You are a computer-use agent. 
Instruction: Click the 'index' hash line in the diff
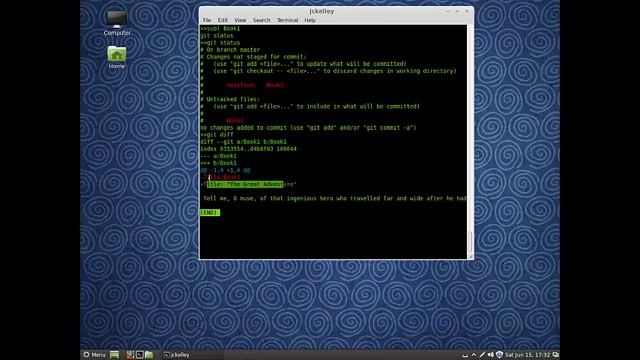pos(248,149)
